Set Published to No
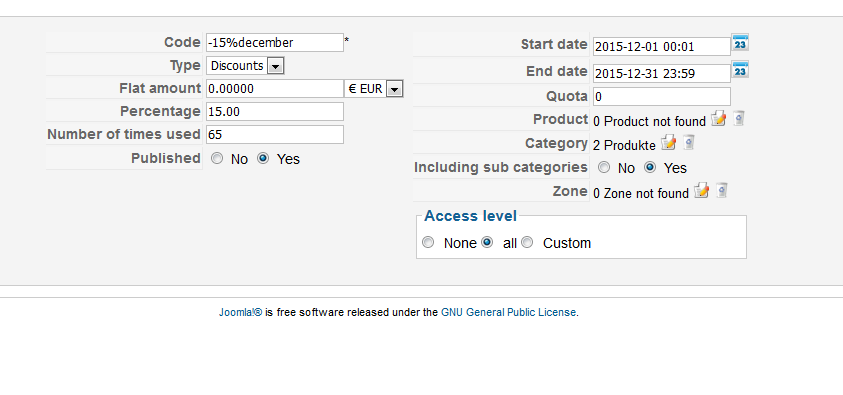 pyautogui.click(x=217, y=159)
